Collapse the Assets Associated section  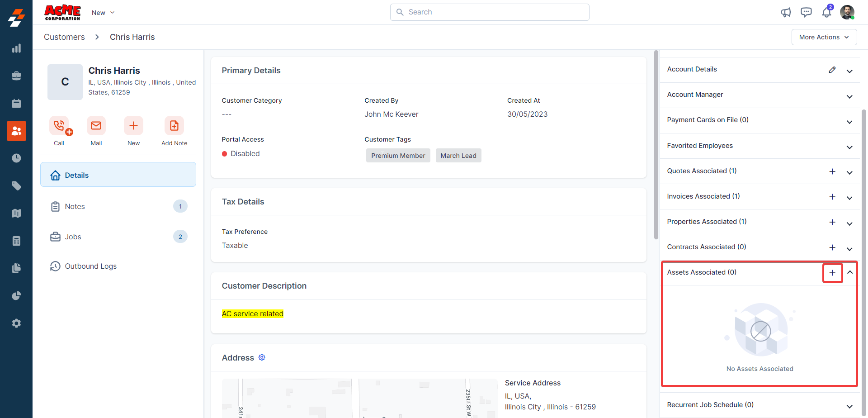tap(850, 272)
